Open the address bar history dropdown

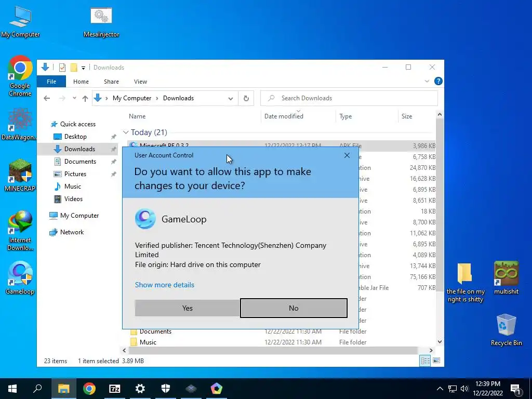tap(230, 98)
